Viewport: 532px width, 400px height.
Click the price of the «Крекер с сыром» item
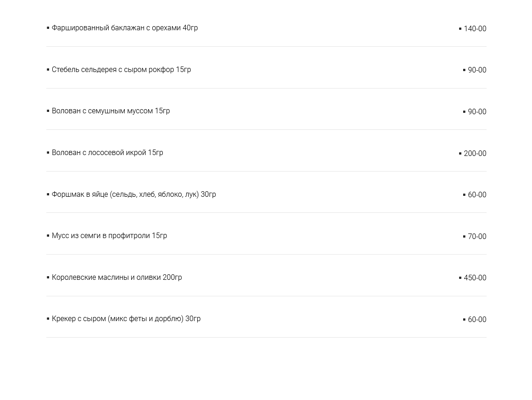(477, 320)
